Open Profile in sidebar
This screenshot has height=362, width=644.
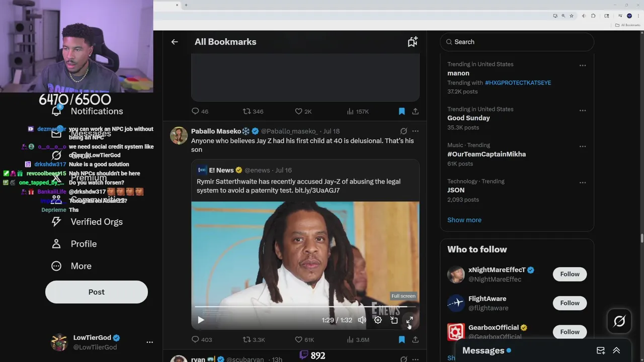click(74, 244)
